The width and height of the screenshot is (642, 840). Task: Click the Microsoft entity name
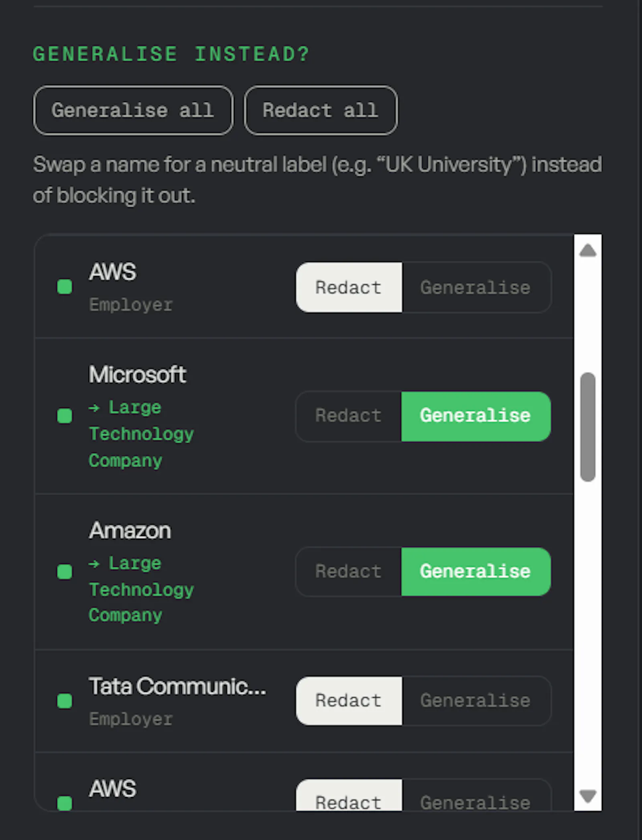pyautogui.click(x=138, y=375)
